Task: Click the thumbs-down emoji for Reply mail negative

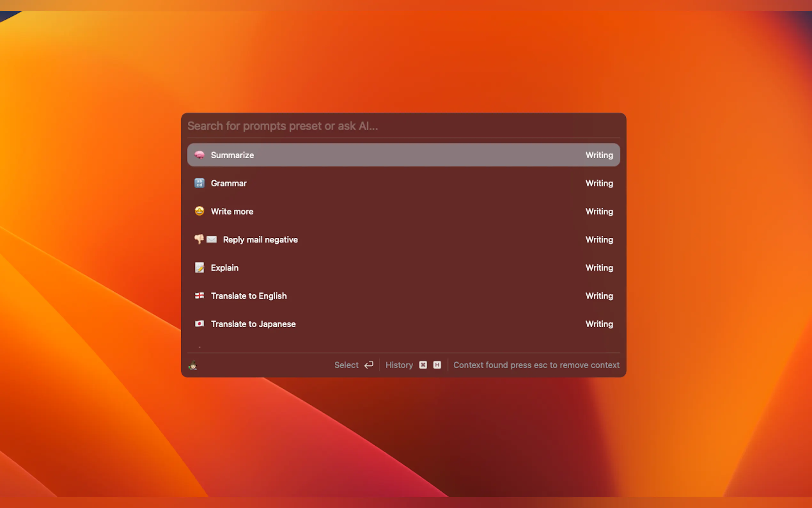Action: coord(199,239)
